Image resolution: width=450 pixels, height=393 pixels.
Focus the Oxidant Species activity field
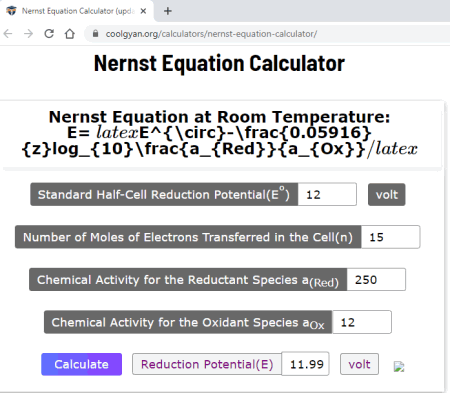[x=362, y=322]
